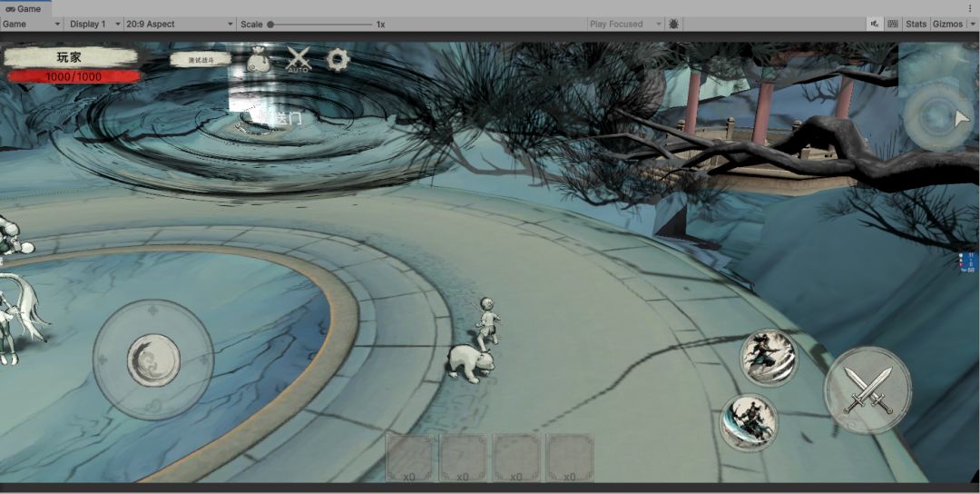This screenshot has height=494, width=980.
Task: Click the virtual joystick center knob
Action: tap(153, 361)
